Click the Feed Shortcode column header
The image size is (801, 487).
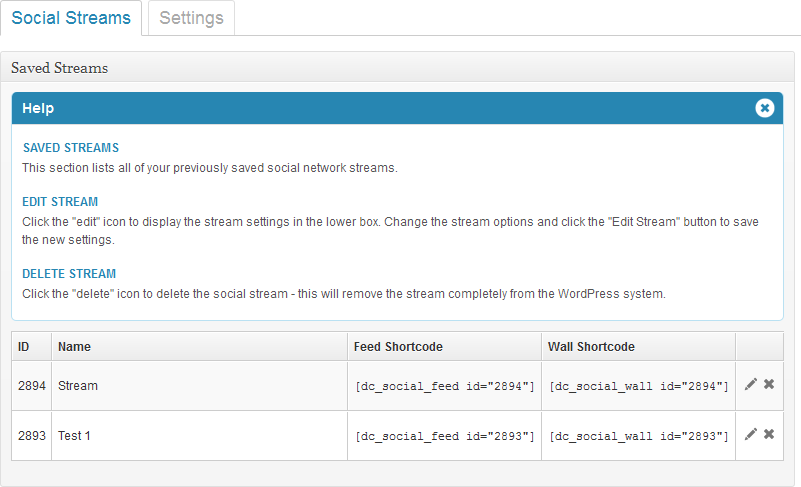click(x=398, y=347)
